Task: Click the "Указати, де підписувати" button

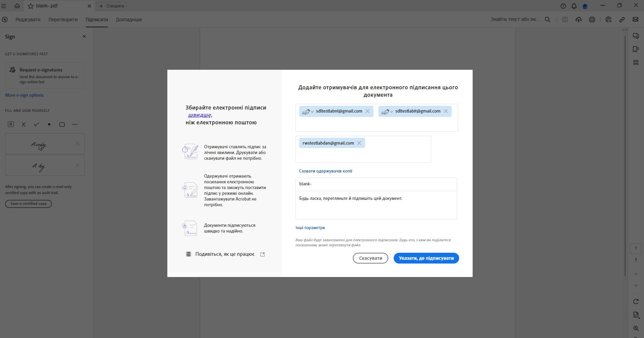Action: 426,258
